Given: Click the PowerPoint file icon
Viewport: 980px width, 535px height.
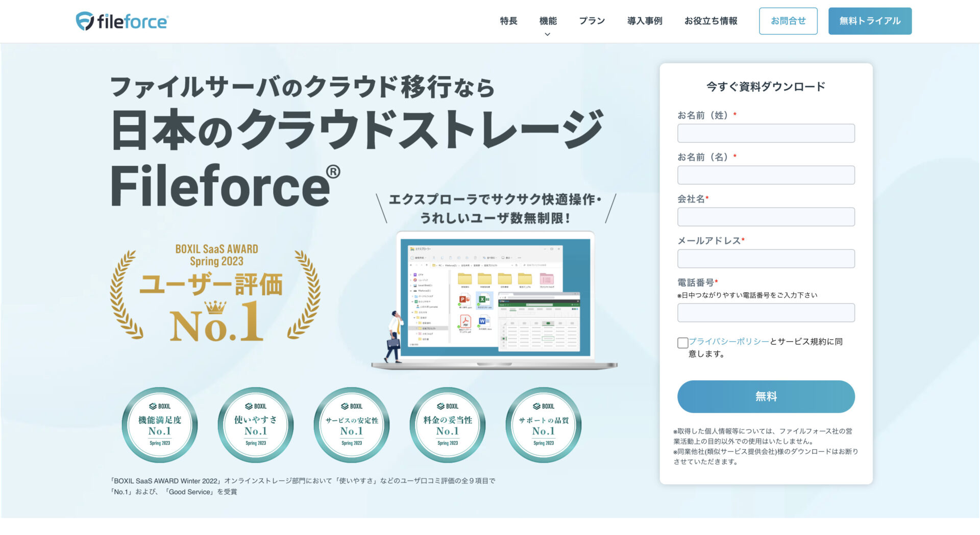Looking at the screenshot, I should click(x=465, y=300).
